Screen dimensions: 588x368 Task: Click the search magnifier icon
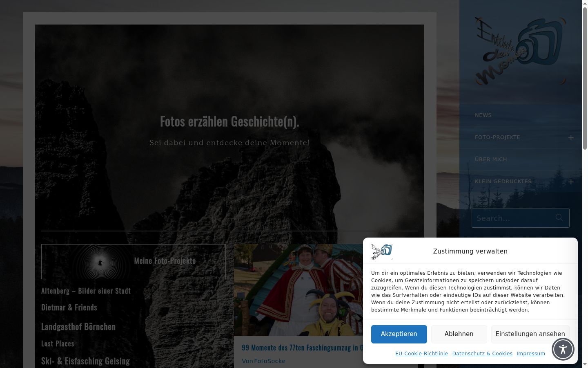559,218
